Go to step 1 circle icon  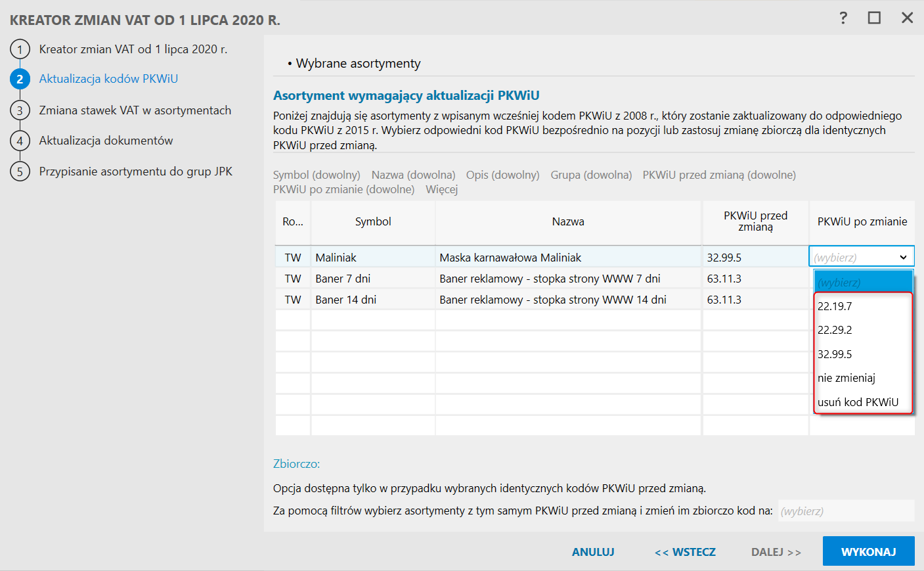click(20, 49)
